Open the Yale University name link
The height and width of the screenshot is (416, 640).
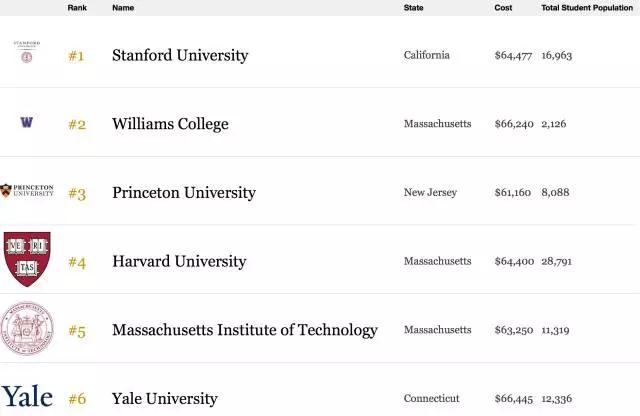point(165,399)
